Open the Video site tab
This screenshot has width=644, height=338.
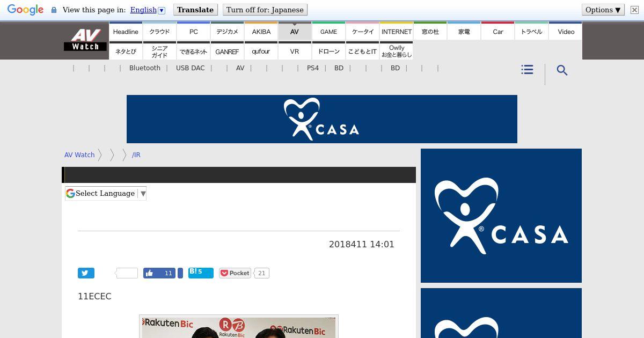[x=566, y=32]
